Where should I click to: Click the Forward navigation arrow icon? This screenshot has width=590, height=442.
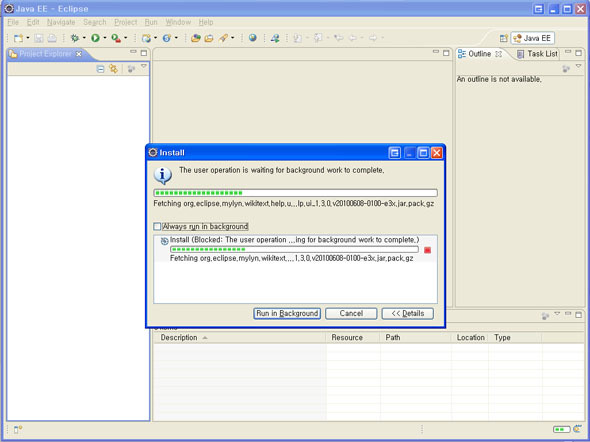tap(373, 38)
